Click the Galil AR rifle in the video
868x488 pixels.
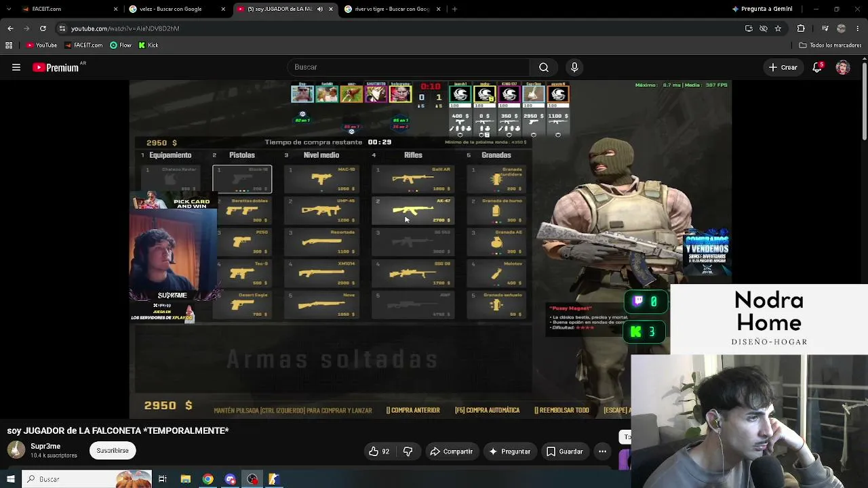click(x=414, y=180)
